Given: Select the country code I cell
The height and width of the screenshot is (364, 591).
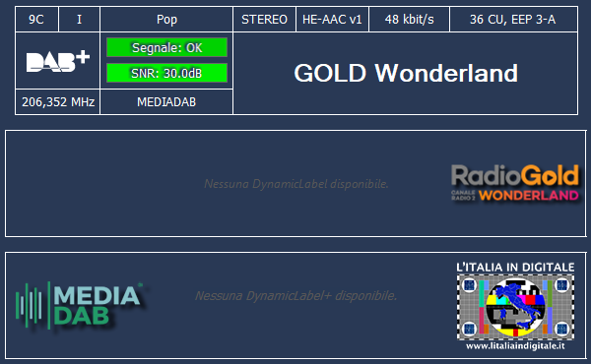Looking at the screenshot, I should 79,20.
